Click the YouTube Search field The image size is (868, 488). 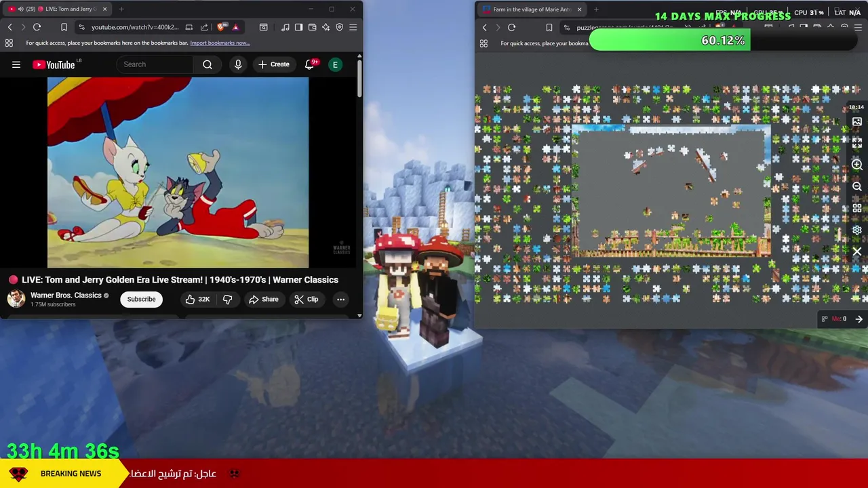pyautogui.click(x=155, y=64)
